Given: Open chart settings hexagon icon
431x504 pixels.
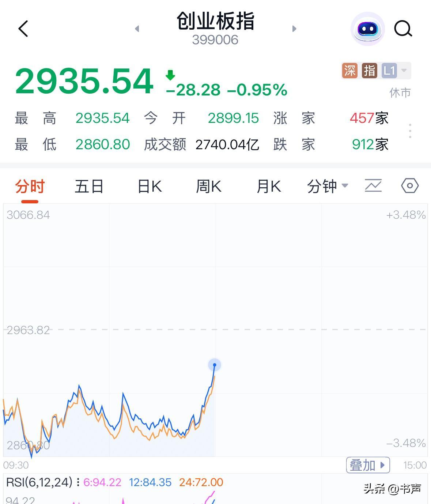Looking at the screenshot, I should [410, 186].
